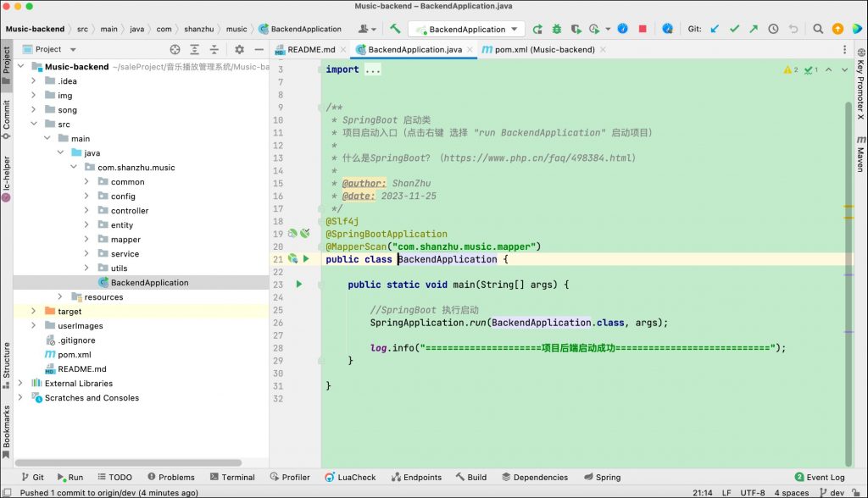The width and height of the screenshot is (868, 498).
Task: Stop the running application with red square
Action: (643, 29)
